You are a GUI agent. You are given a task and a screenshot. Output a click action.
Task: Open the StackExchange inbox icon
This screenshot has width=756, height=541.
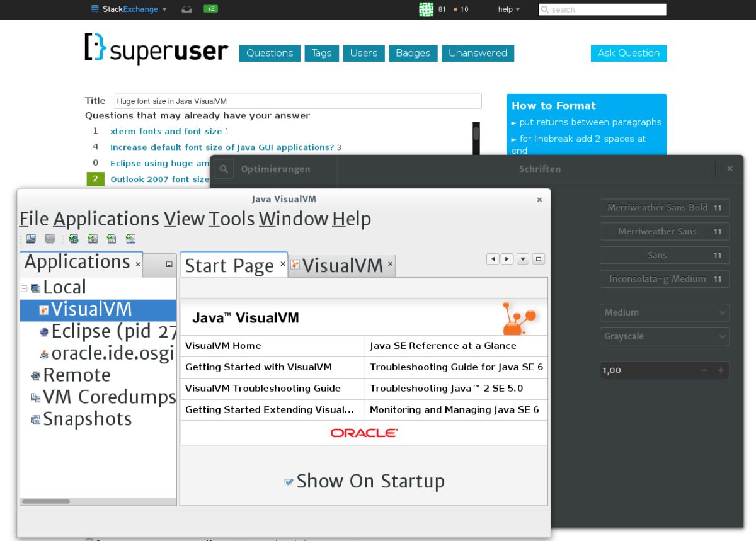click(186, 9)
